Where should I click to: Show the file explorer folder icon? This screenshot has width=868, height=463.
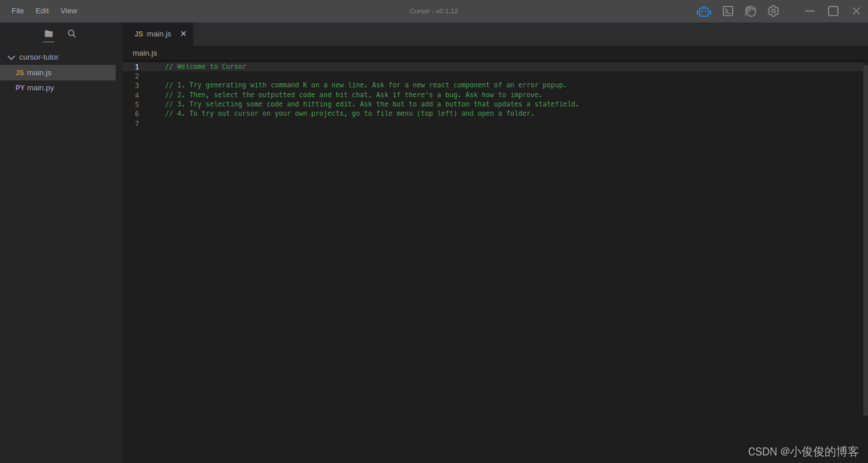[x=49, y=34]
